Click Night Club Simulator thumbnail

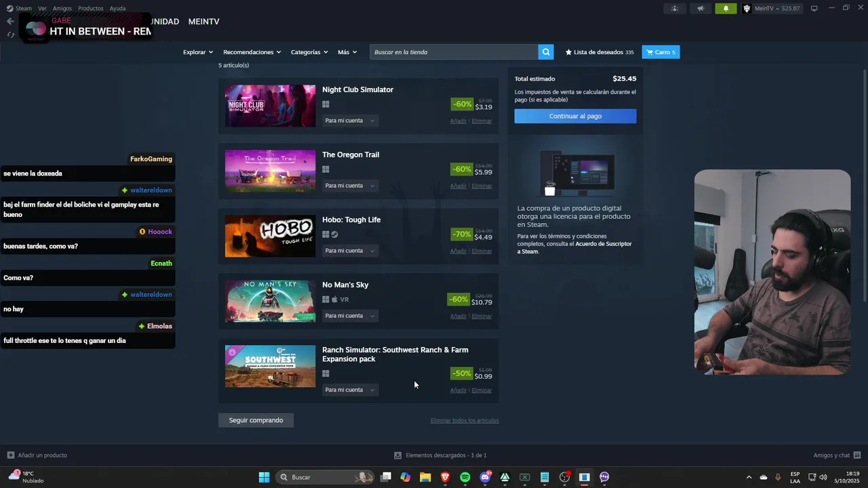click(x=270, y=106)
